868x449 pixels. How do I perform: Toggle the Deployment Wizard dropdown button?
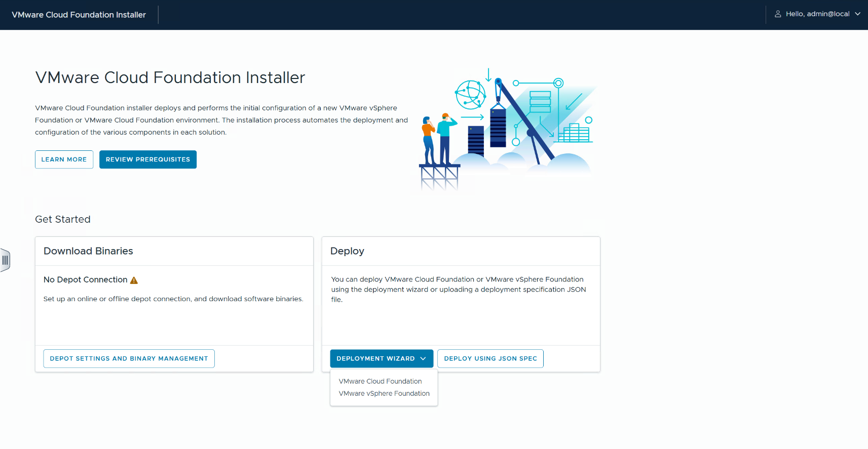[x=382, y=358]
